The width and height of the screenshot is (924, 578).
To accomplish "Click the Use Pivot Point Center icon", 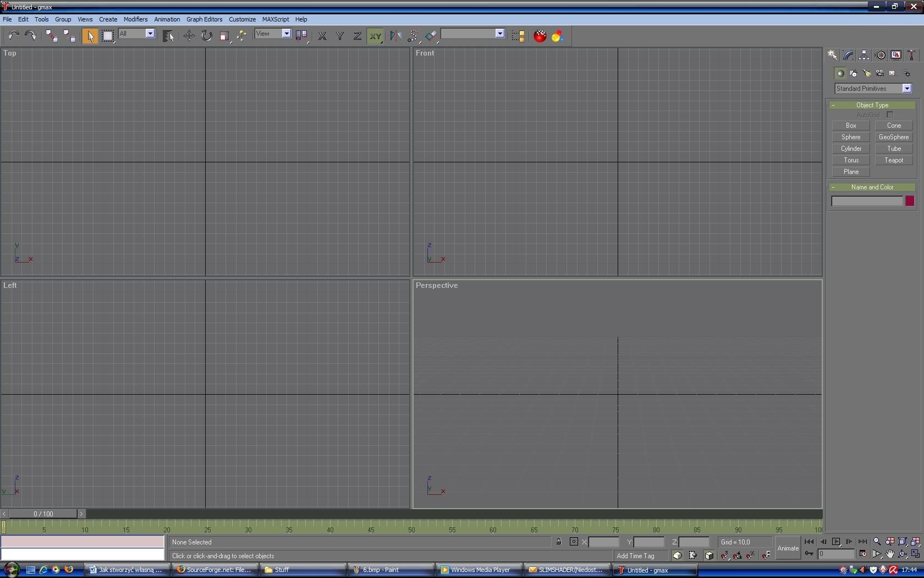I will [301, 36].
